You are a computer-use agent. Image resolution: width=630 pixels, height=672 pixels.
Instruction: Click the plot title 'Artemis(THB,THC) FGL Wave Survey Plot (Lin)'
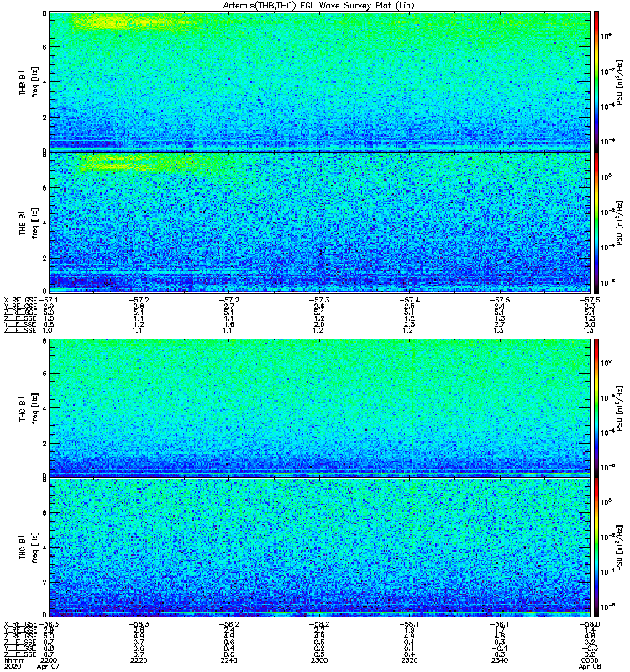coord(318,6)
